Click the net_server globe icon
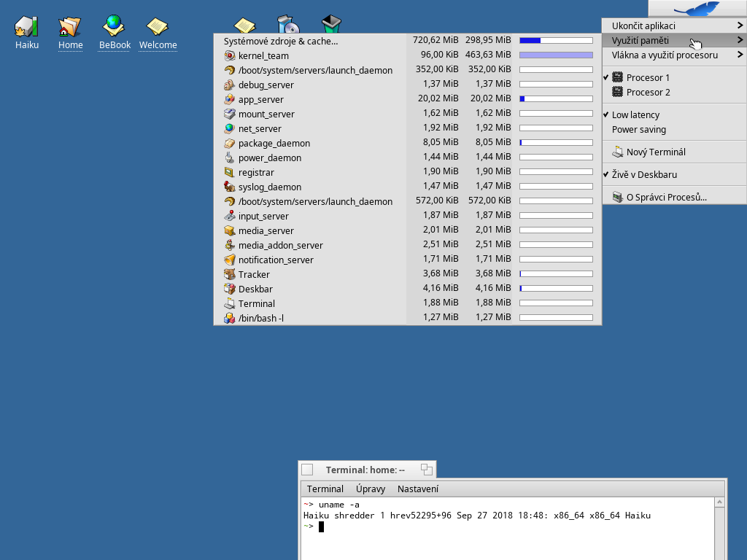The height and width of the screenshot is (560, 747). coord(230,128)
